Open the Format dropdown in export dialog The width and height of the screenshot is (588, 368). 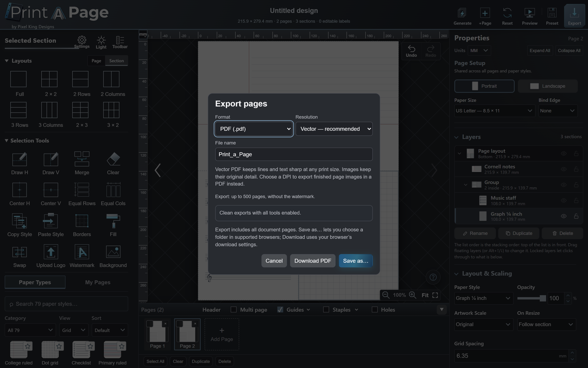point(254,129)
